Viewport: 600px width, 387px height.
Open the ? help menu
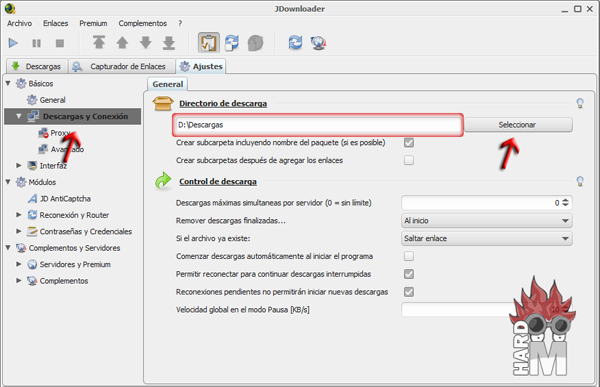pos(180,23)
